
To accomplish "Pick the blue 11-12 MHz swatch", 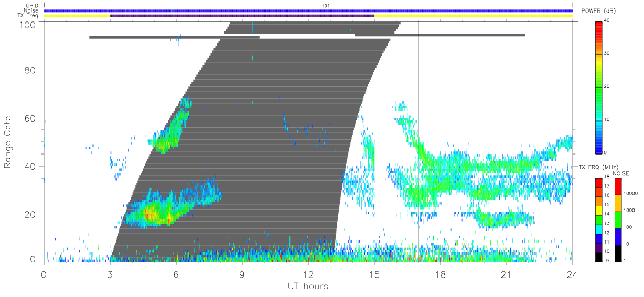I will (599, 238).
